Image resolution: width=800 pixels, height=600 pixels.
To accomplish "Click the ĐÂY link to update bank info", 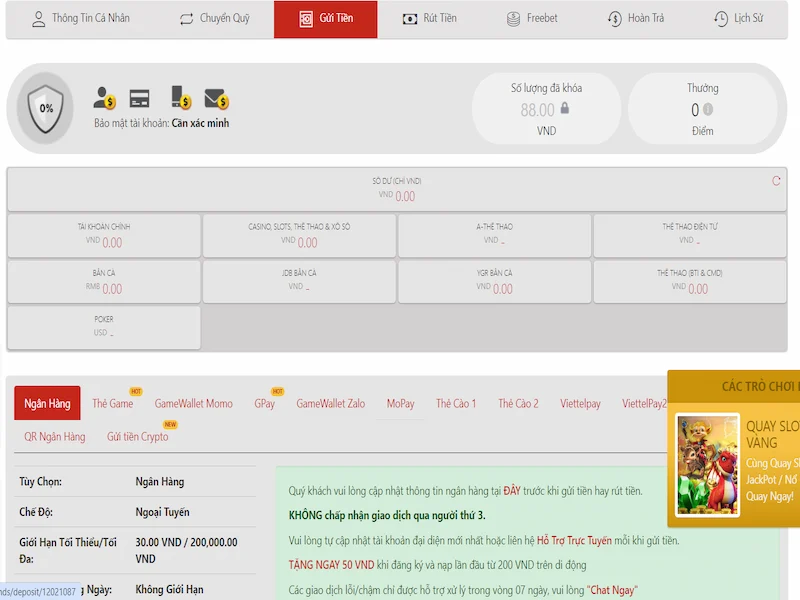I will click(x=511, y=491).
